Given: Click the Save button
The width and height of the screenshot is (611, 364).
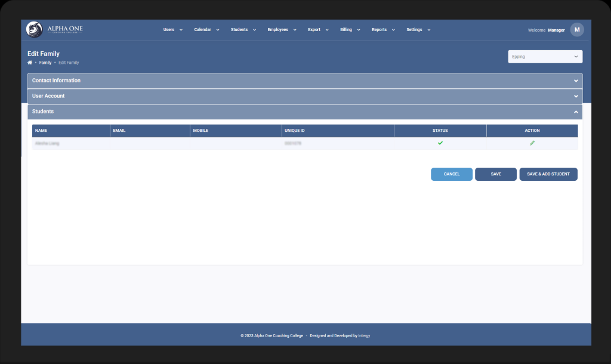Looking at the screenshot, I should 496,174.
